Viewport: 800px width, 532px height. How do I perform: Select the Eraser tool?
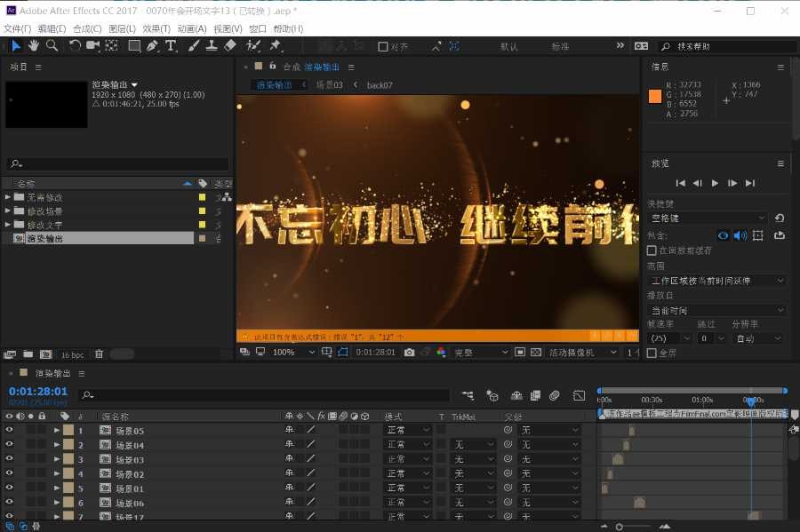point(230,46)
